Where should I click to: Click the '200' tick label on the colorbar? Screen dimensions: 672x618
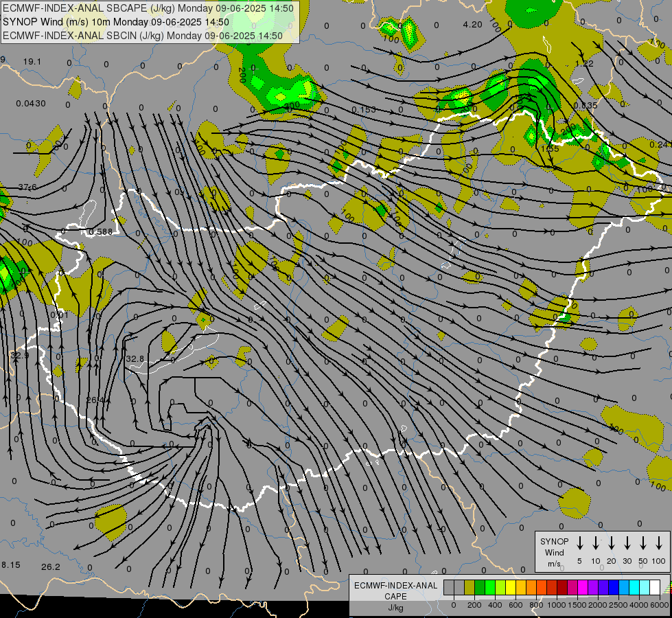pos(474,605)
